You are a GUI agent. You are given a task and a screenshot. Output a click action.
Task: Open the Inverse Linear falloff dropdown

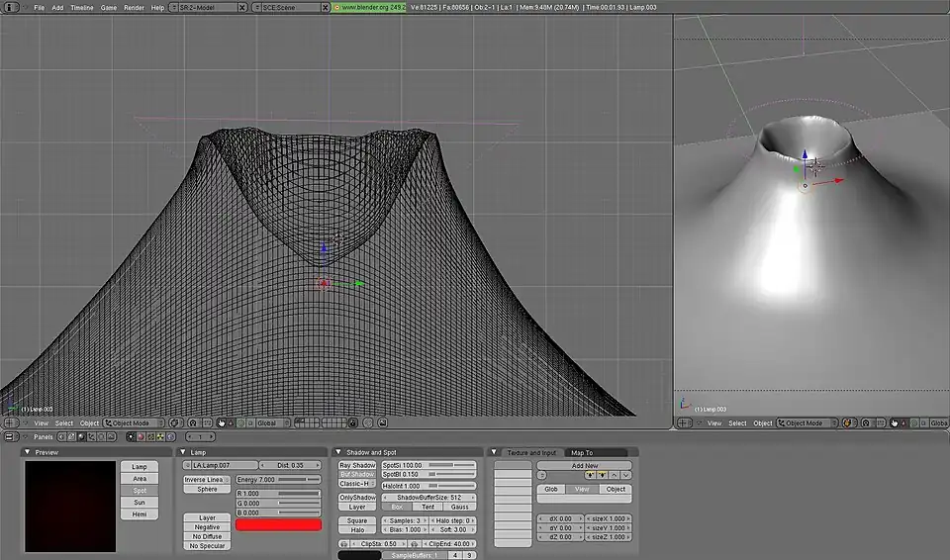[x=207, y=480]
